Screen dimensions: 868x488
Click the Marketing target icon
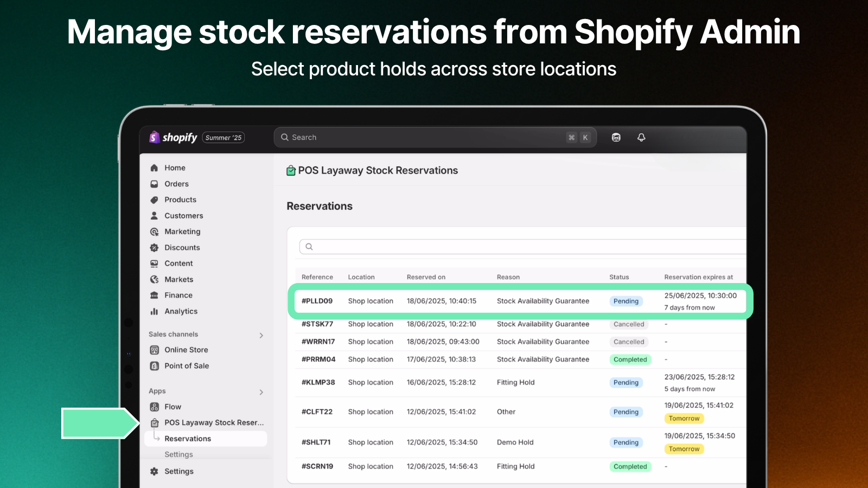pyautogui.click(x=154, y=232)
